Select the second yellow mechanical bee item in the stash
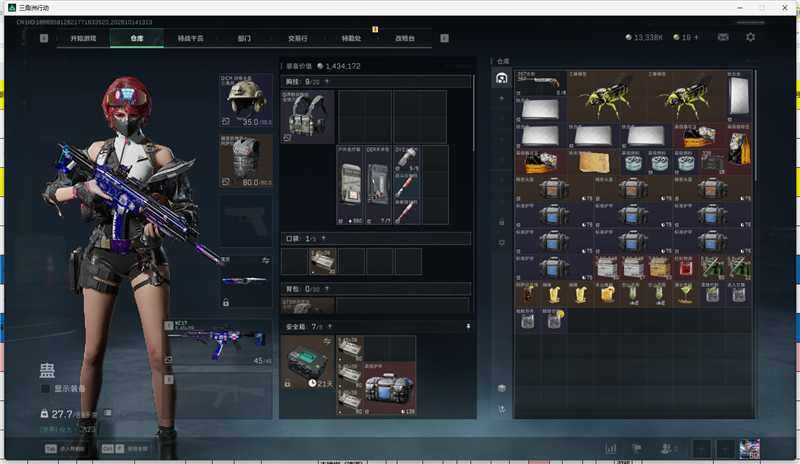 click(686, 96)
